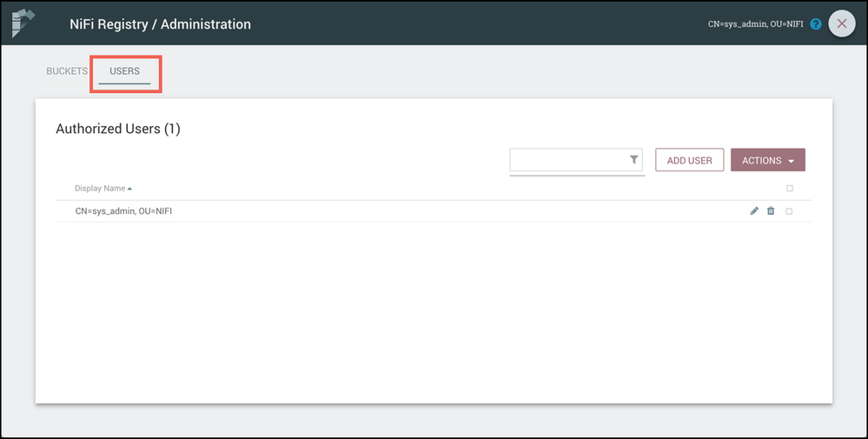Click the CN=sys_admin, OU=NIFI table row
Viewport: 868px width, 439px height.
pyautogui.click(x=348, y=211)
